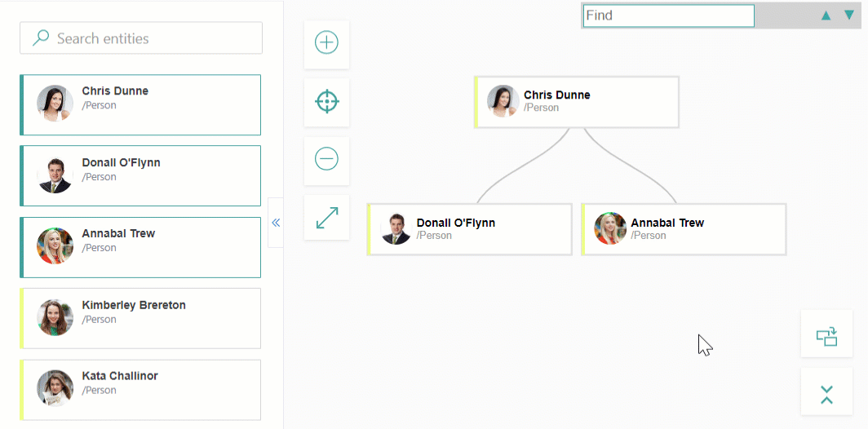Click the zoom out minus icon
This screenshot has height=429, width=868.
click(x=326, y=159)
